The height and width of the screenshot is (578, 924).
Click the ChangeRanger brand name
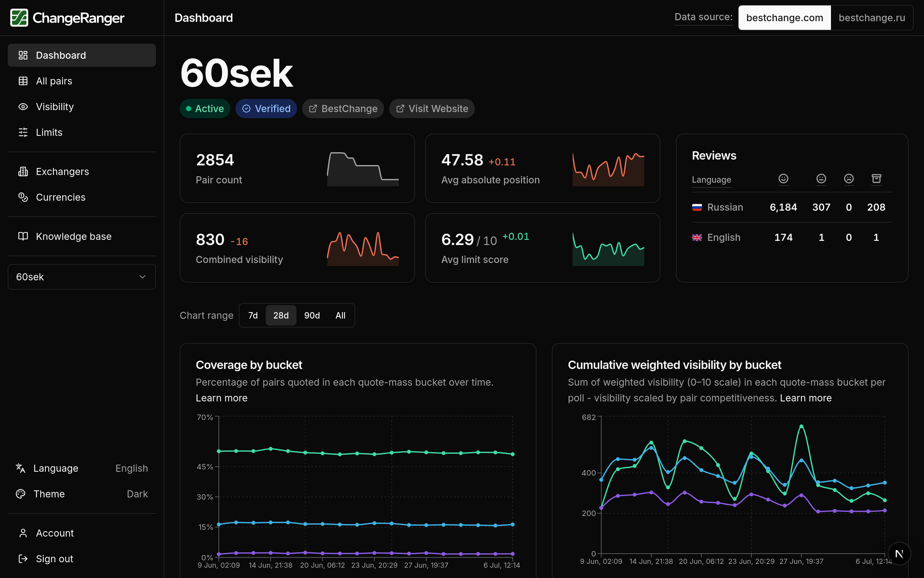[79, 18]
